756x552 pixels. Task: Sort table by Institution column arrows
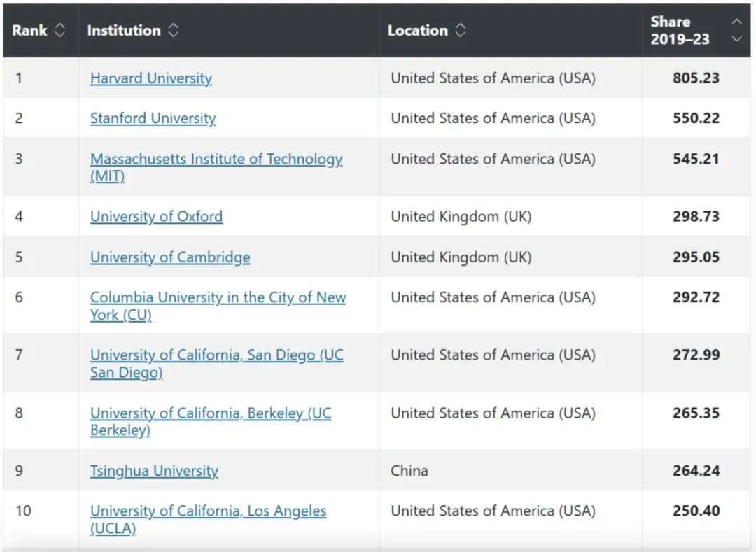pos(174,30)
